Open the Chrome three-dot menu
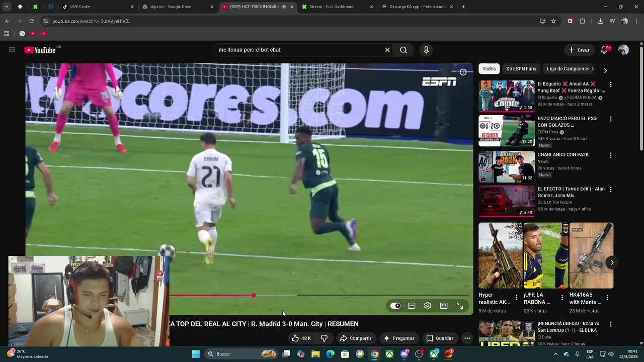 pyautogui.click(x=637, y=21)
